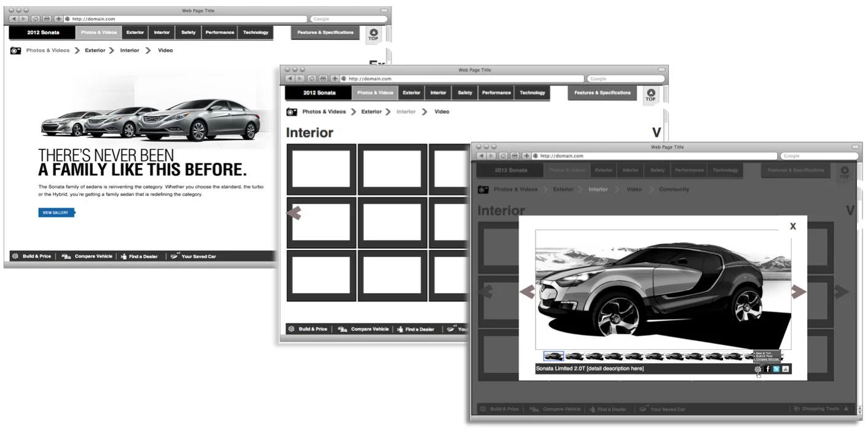868x432 pixels.
Task: Click the Google search field in leftmost window
Action: [x=349, y=19]
